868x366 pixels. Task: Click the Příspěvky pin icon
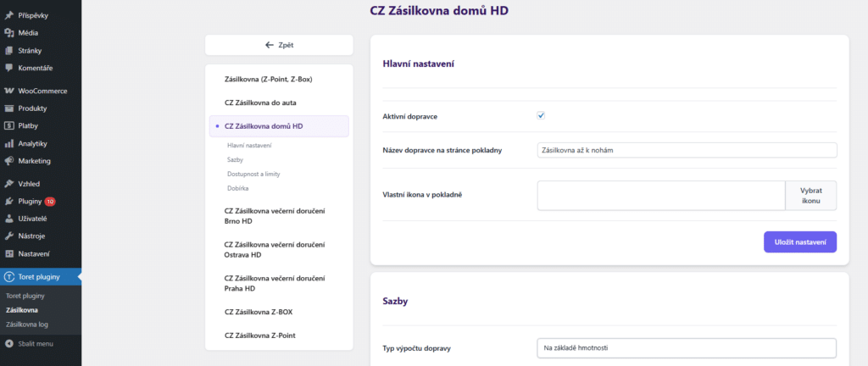pos(8,15)
